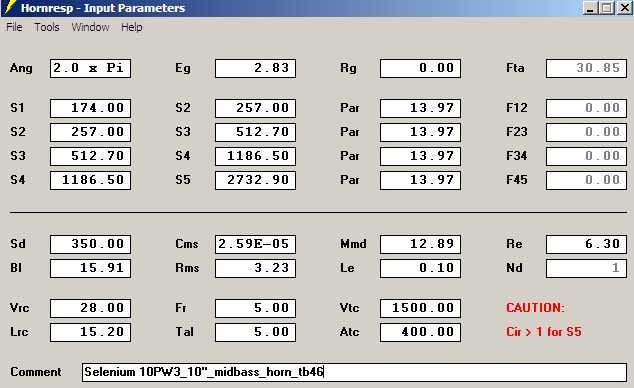The height and width of the screenshot is (388, 634).
Task: Click the Fta label
Action: pyautogui.click(x=516, y=67)
